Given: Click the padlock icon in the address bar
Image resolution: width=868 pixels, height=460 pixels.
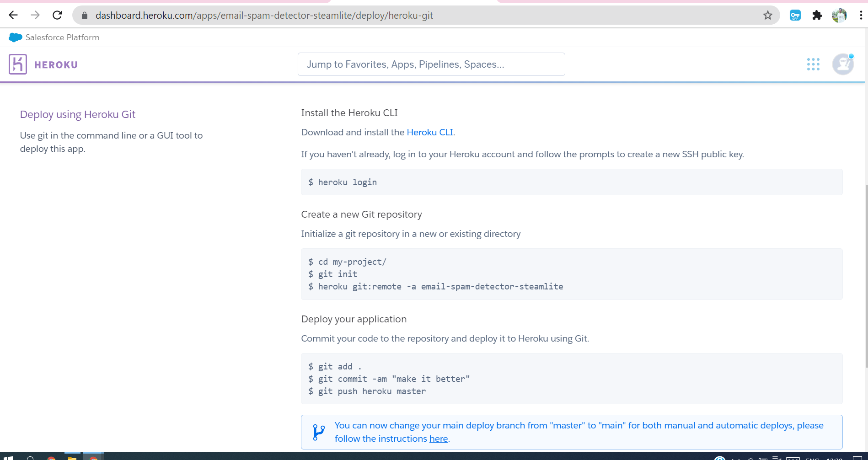Looking at the screenshot, I should click(x=85, y=15).
